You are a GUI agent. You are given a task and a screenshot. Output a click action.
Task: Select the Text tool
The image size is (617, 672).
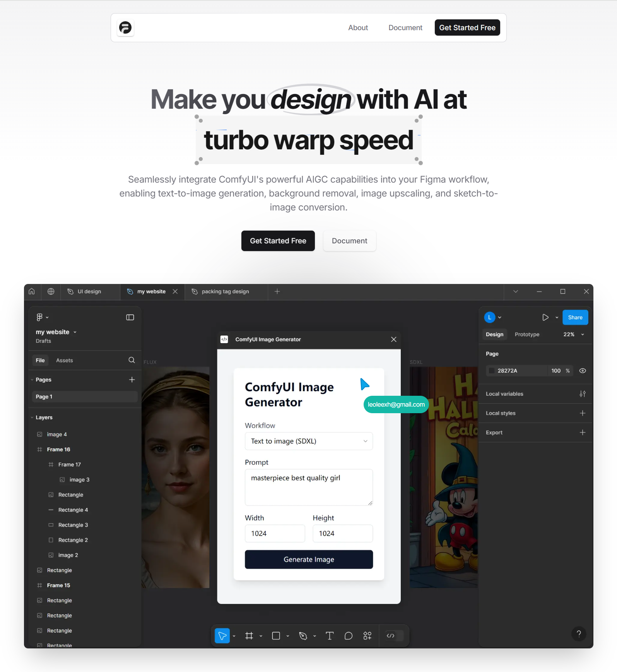pyautogui.click(x=330, y=636)
